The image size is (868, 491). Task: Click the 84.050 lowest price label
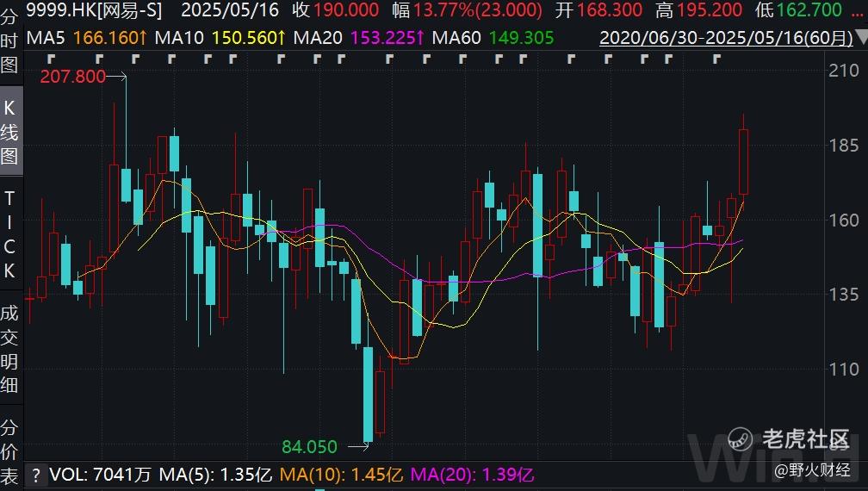(309, 446)
